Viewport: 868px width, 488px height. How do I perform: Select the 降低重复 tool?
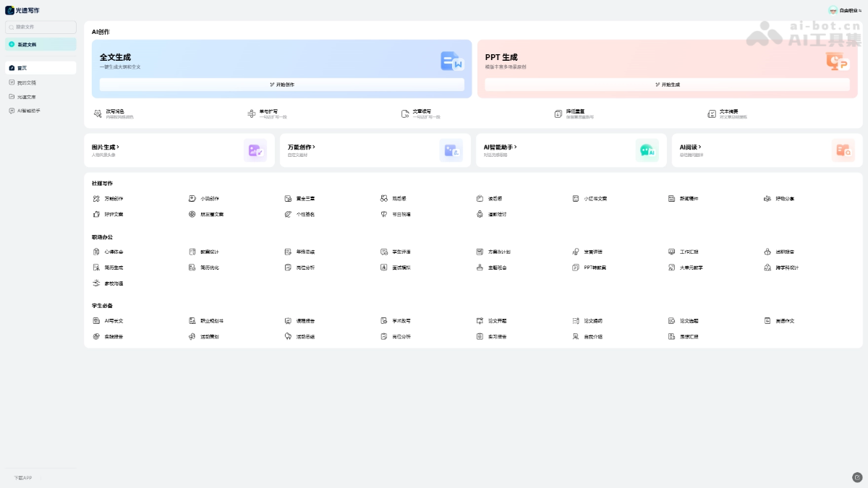coord(574,114)
